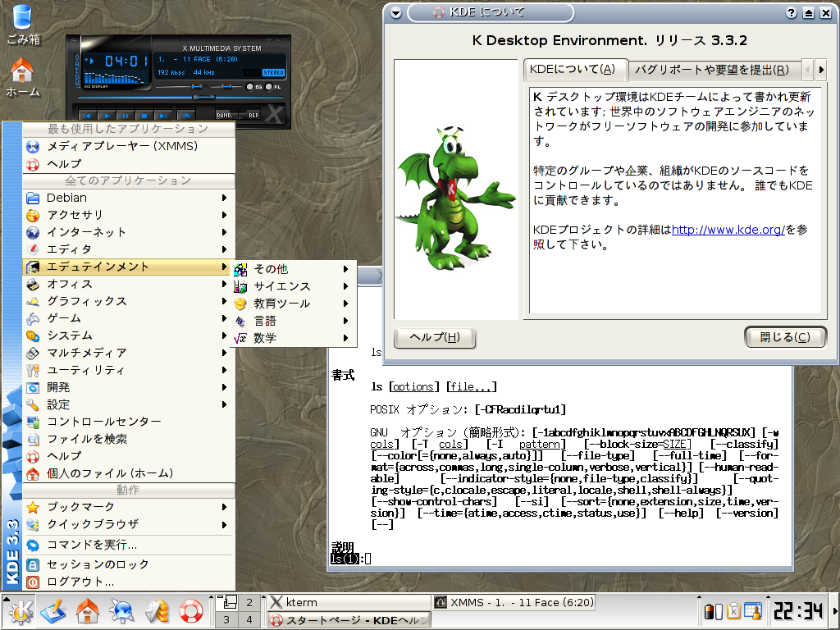840x630 pixels.
Task: Open コントロールセンター from the K menu
Action: [x=128, y=422]
